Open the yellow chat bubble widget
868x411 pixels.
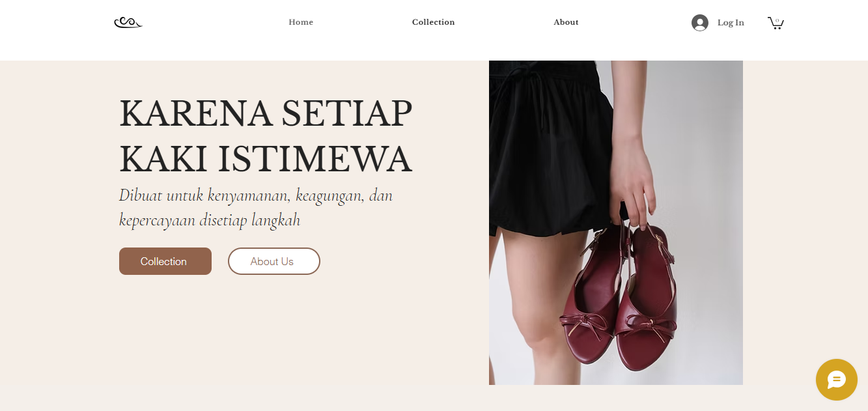tap(837, 380)
